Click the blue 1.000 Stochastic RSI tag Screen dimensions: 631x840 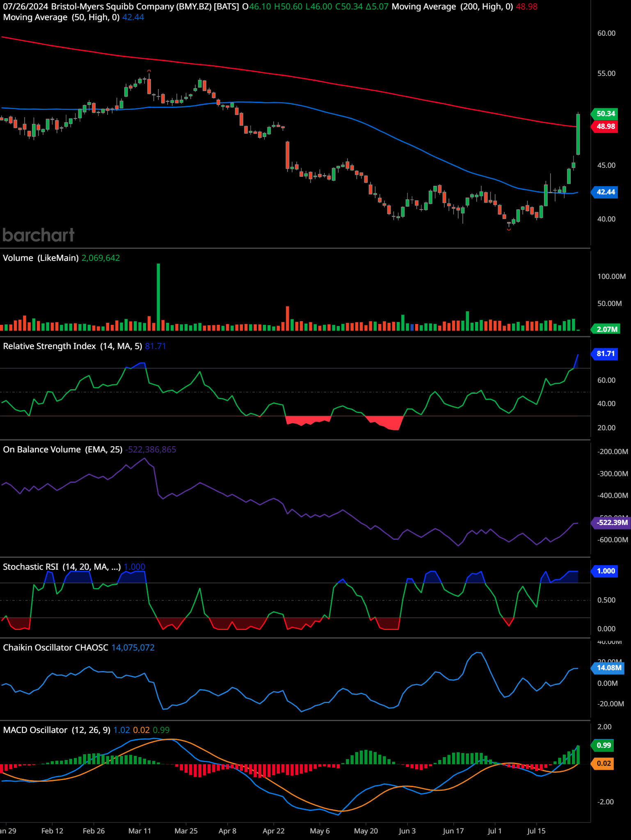click(604, 571)
